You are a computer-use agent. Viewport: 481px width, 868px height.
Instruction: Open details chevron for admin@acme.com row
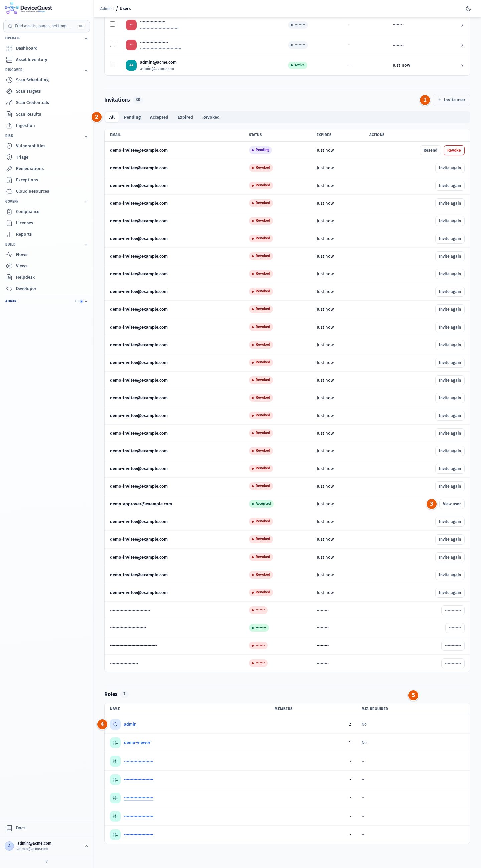point(462,66)
